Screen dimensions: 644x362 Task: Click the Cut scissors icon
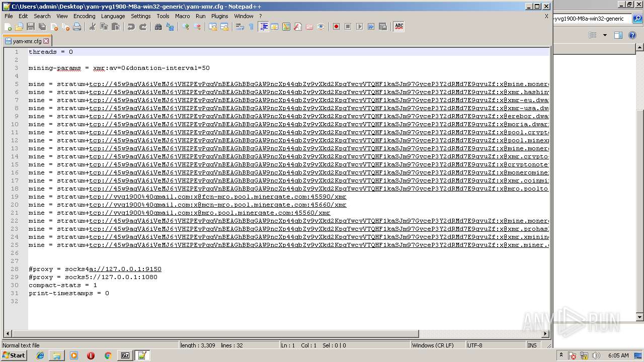(x=93, y=27)
